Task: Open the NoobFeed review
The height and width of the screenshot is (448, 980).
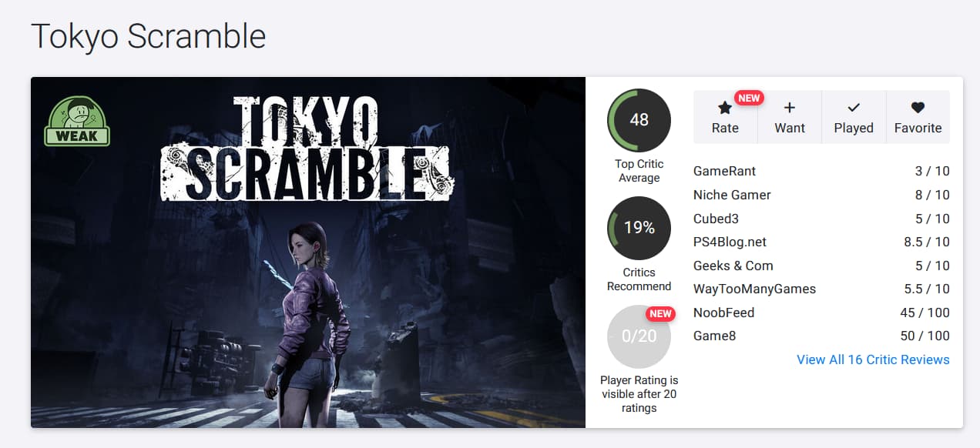Action: point(723,313)
